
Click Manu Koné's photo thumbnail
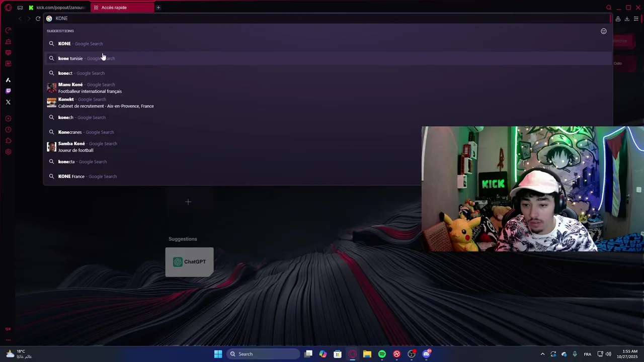pos(51,88)
